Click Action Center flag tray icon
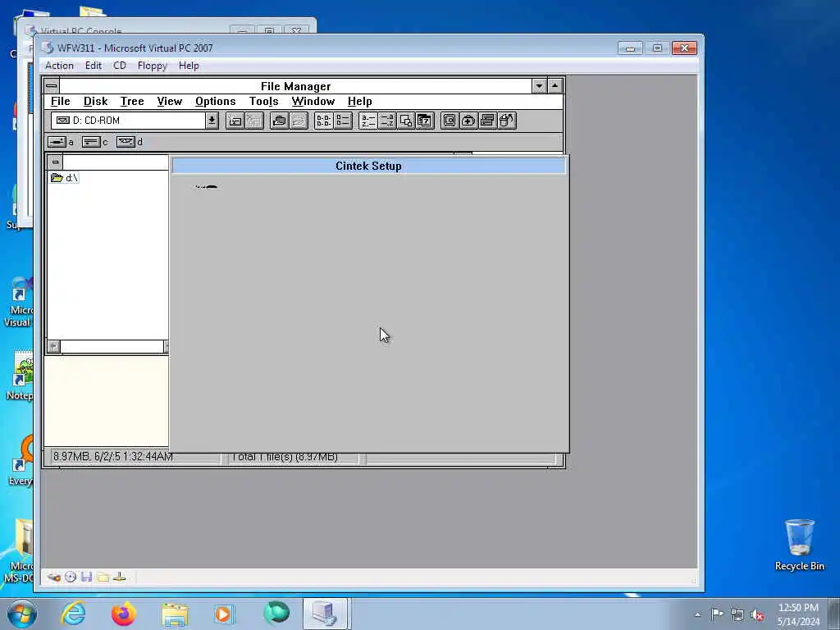 [717, 614]
